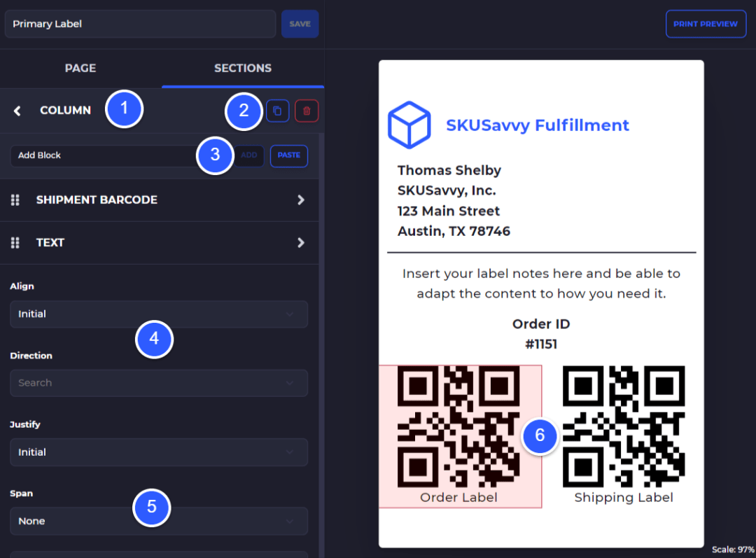Select the Shipping Label QR code

coord(624,426)
